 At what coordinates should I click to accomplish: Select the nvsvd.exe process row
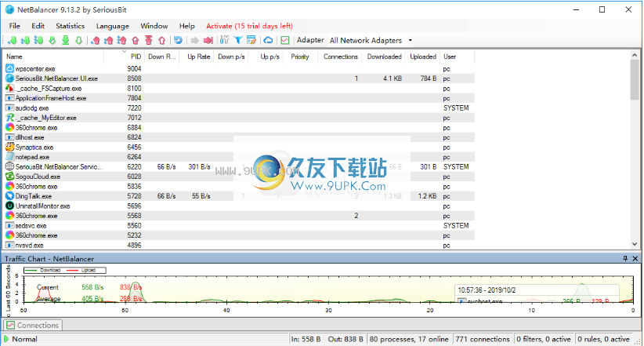point(239,246)
